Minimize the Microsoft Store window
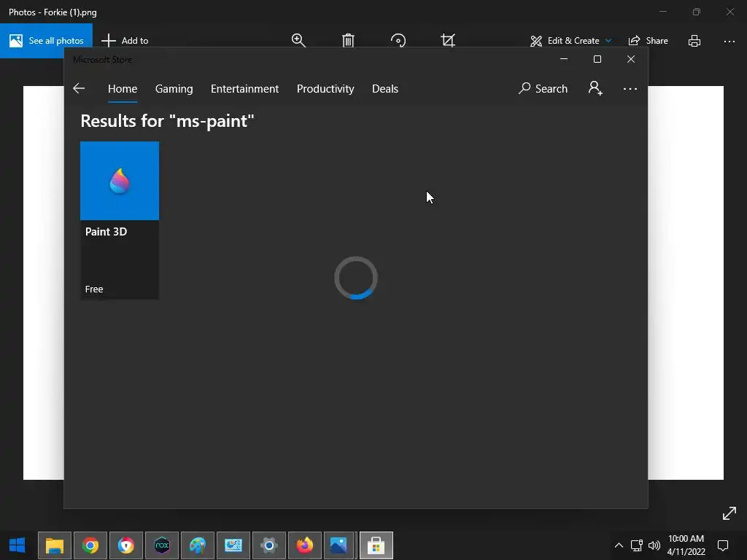Screen dimensions: 747x560 coord(564,59)
